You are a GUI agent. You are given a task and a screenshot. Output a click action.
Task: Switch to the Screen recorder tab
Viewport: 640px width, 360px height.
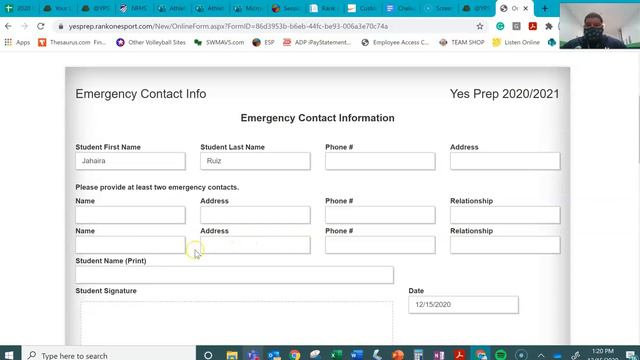point(438,8)
